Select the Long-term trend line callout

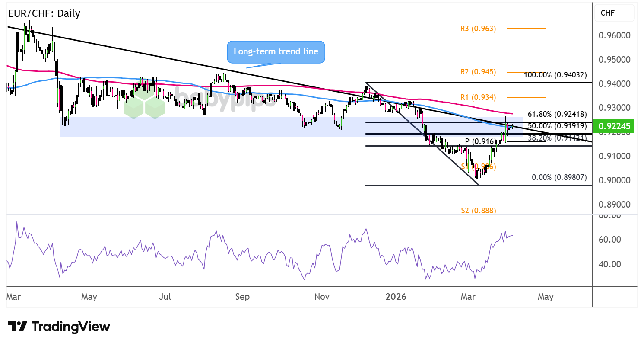coord(276,51)
